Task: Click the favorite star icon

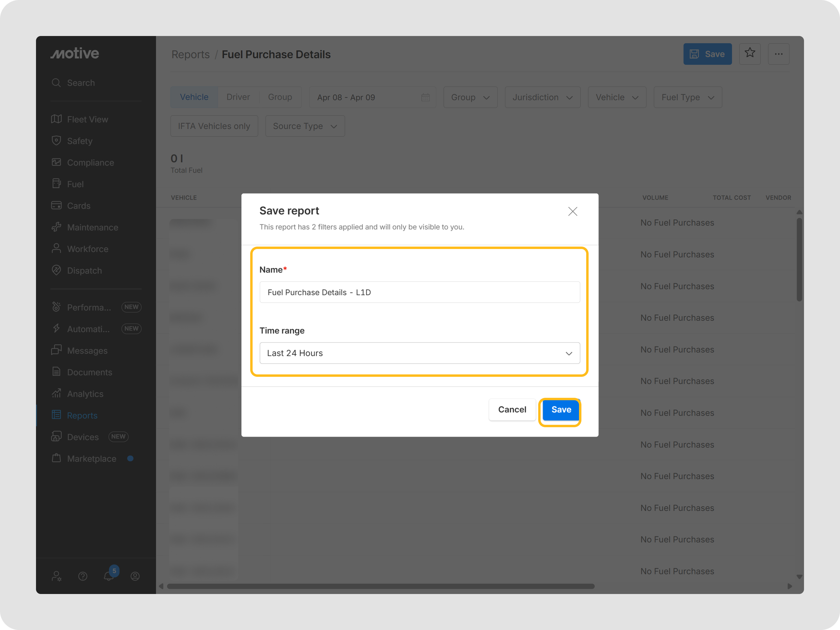Action: click(x=750, y=53)
